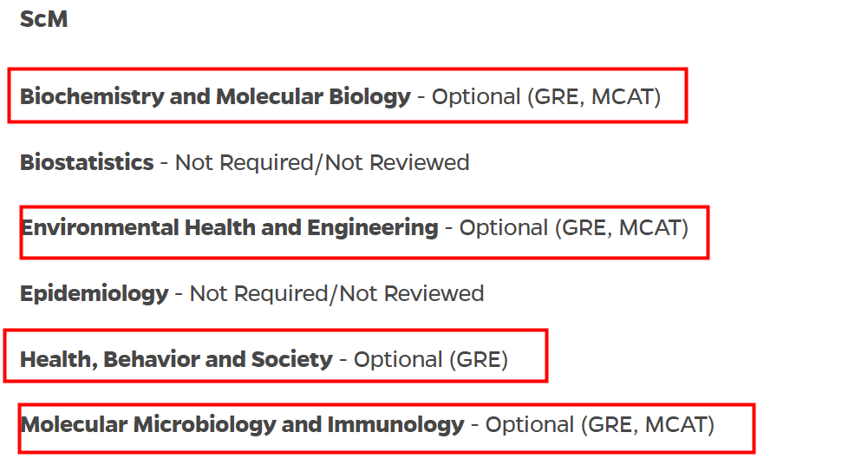The width and height of the screenshot is (868, 465).
Task: Click the word "GRE" in the Biochemistry line
Action: (x=556, y=96)
